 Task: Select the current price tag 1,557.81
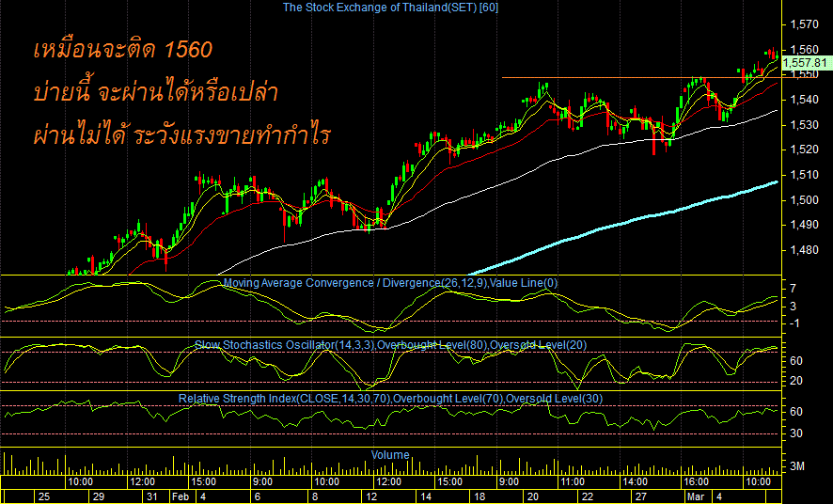(805, 63)
